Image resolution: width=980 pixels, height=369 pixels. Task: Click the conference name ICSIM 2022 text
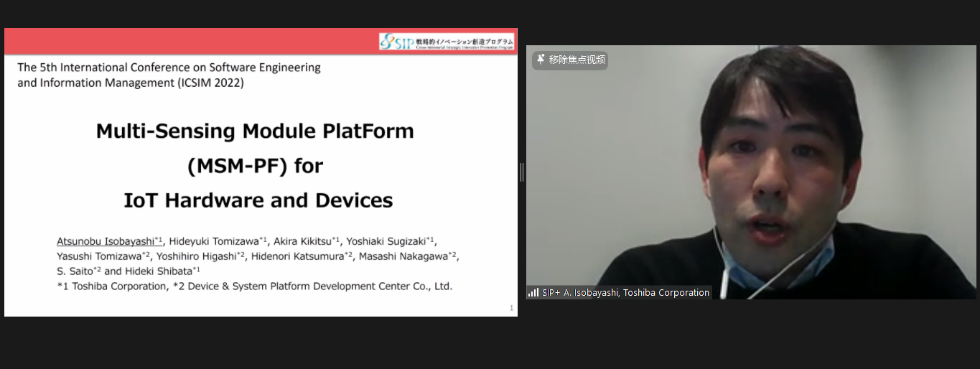coord(169,75)
